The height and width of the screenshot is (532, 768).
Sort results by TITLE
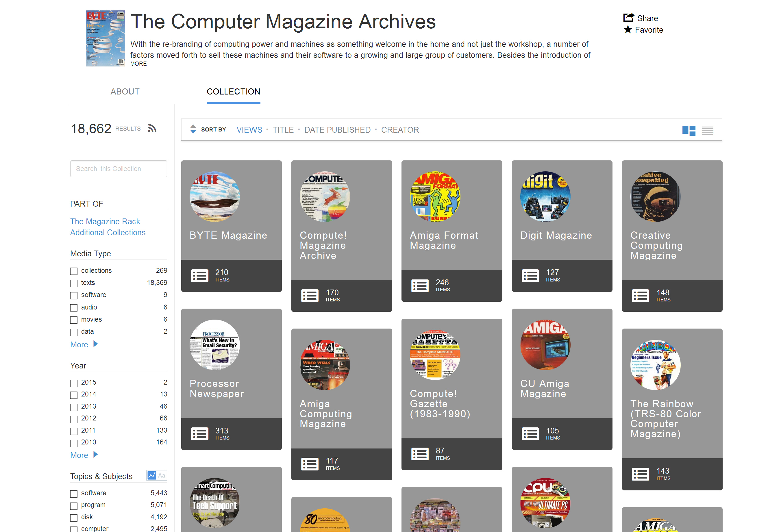pyautogui.click(x=283, y=130)
